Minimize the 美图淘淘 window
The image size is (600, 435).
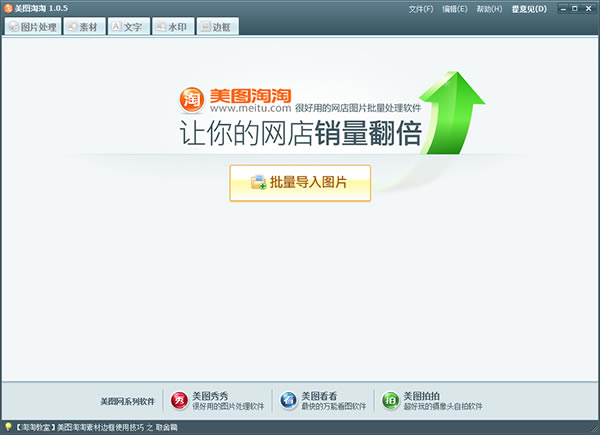563,8
